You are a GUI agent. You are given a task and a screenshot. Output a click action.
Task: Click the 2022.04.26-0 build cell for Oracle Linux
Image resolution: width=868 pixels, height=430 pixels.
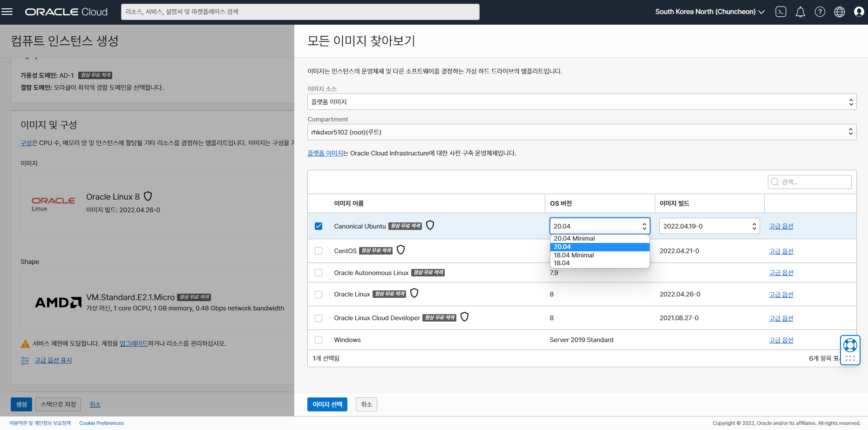pos(680,294)
